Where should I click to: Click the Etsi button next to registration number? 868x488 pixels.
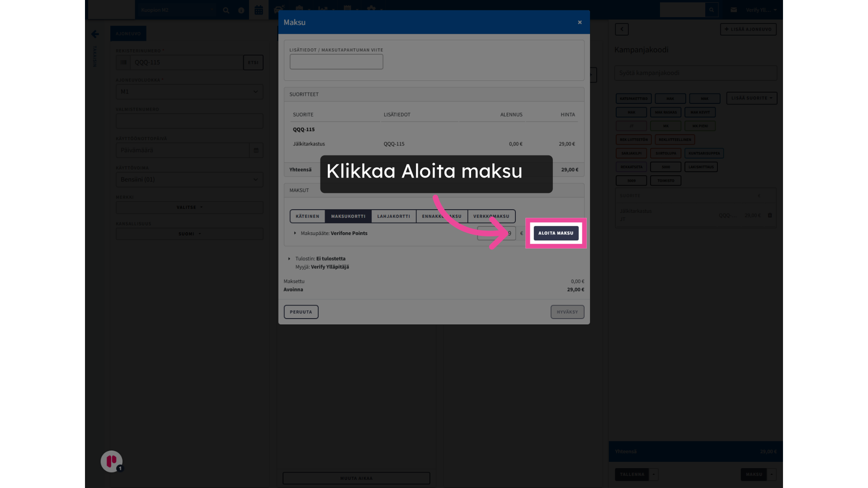(253, 62)
